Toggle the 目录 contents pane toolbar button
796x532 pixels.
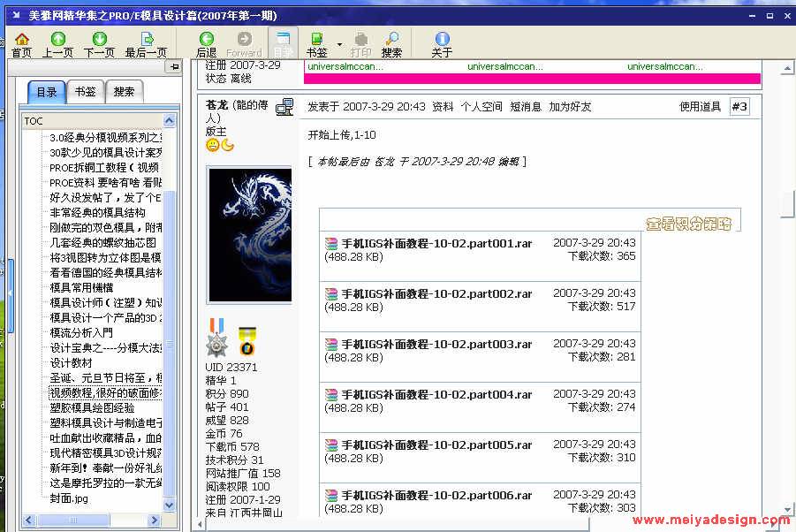click(x=283, y=40)
